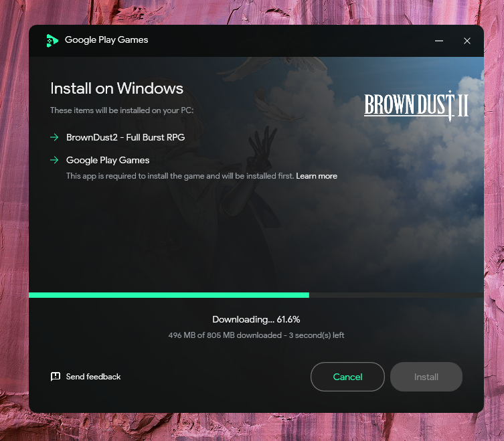Viewport: 504px width, 441px height.
Task: Click the Brown Dust II logo
Action: click(416, 106)
